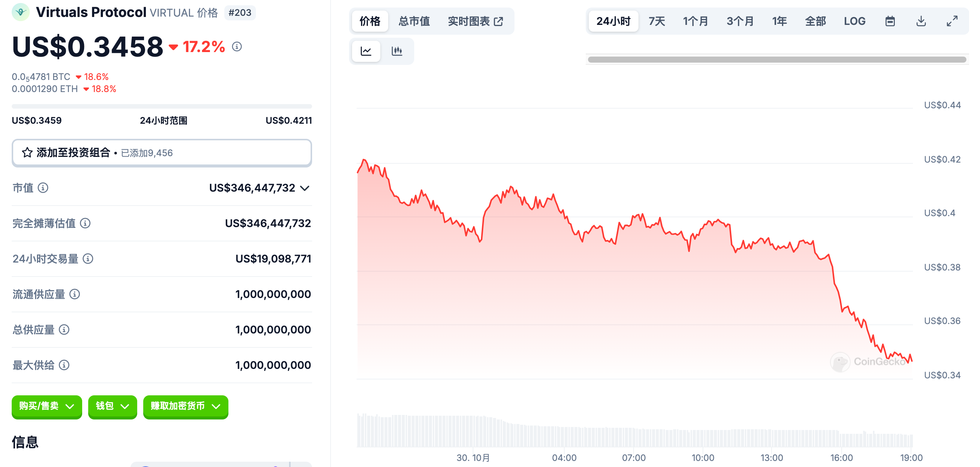Switch to the candlestick chart icon
Image resolution: width=980 pixels, height=467 pixels.
pos(397,51)
